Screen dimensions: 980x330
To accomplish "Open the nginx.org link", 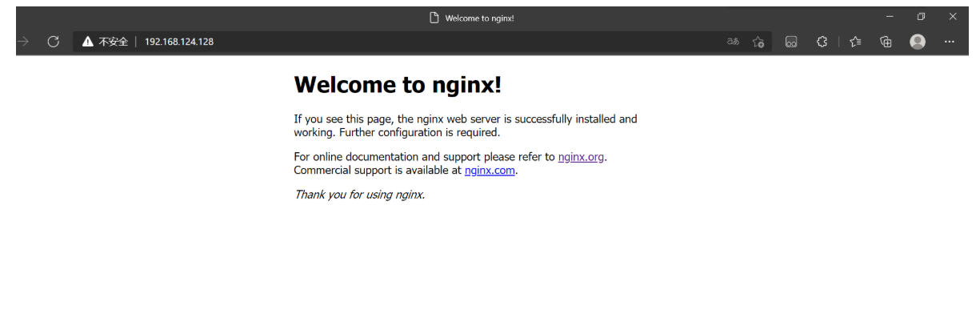I will [x=581, y=157].
